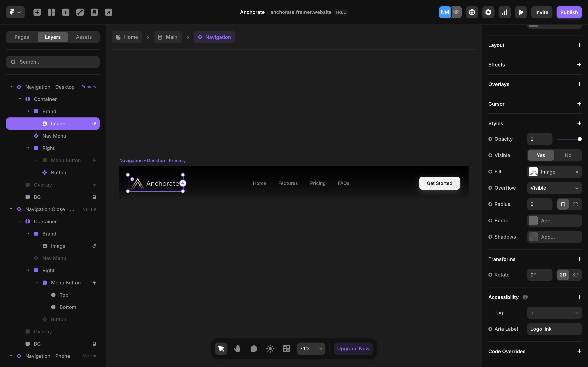Enable per-corner radius option
The image size is (588, 367).
[x=575, y=204]
